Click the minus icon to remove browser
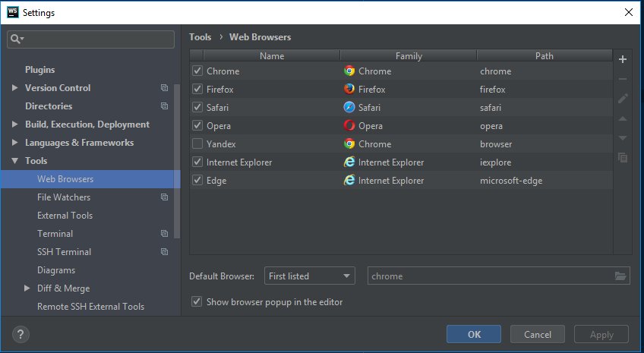644x353 pixels. click(623, 79)
